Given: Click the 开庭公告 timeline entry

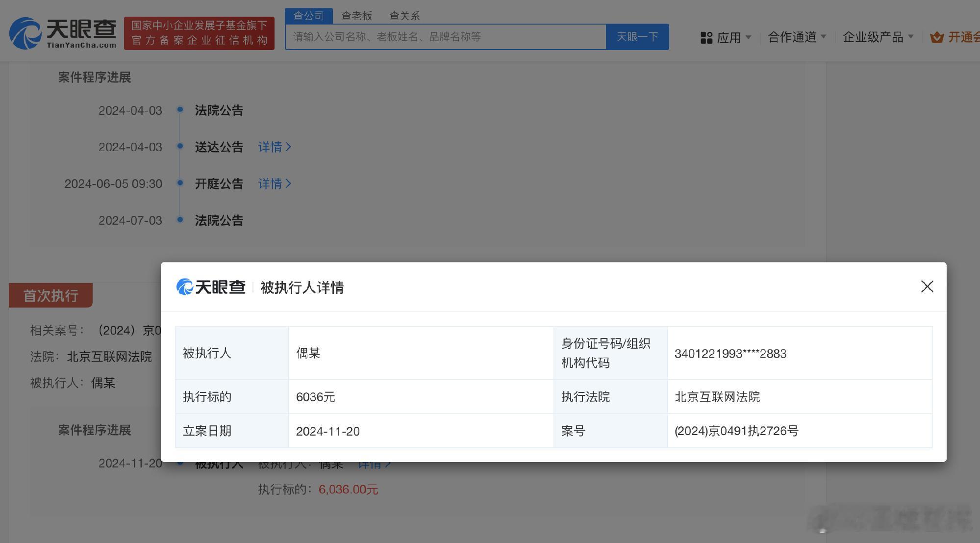Looking at the screenshot, I should click(x=219, y=183).
